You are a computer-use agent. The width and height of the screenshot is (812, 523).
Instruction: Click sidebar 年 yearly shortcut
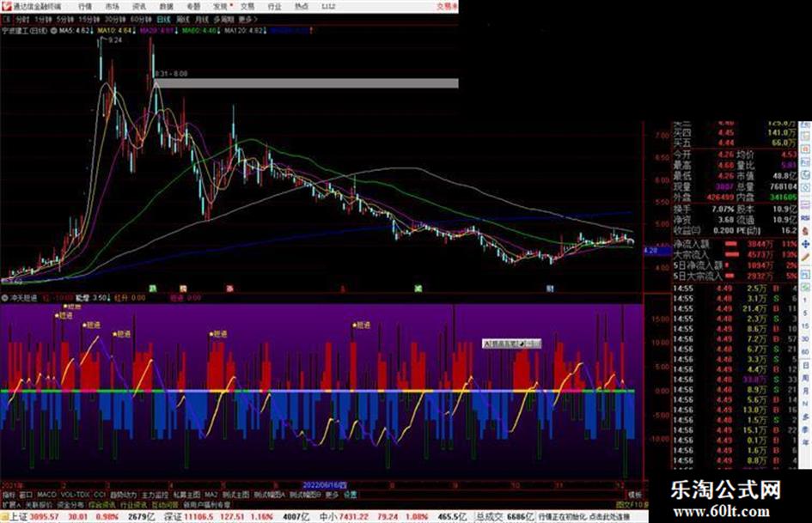806,442
